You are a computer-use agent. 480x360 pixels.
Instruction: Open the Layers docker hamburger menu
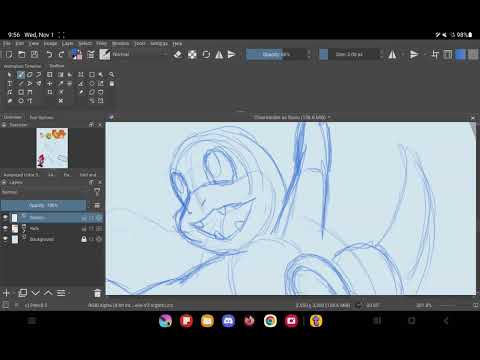(x=97, y=205)
